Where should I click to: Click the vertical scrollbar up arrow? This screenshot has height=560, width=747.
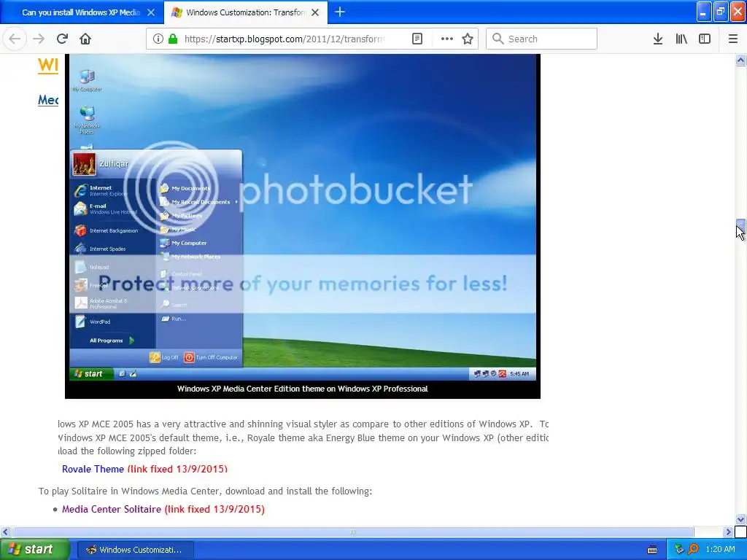click(741, 60)
